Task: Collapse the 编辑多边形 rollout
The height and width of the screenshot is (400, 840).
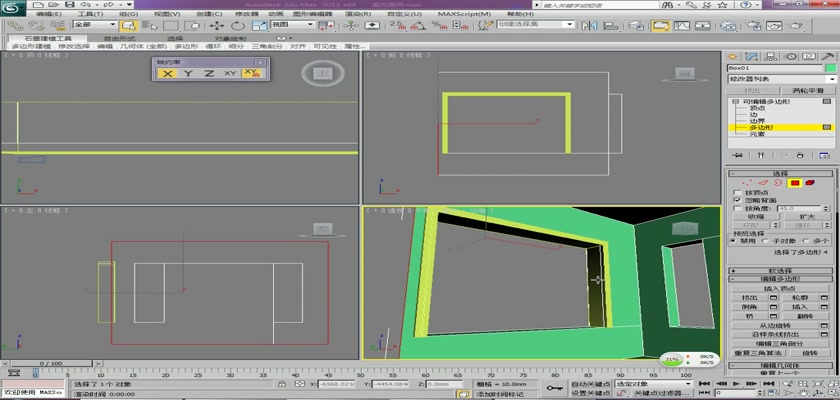Action: point(781,279)
